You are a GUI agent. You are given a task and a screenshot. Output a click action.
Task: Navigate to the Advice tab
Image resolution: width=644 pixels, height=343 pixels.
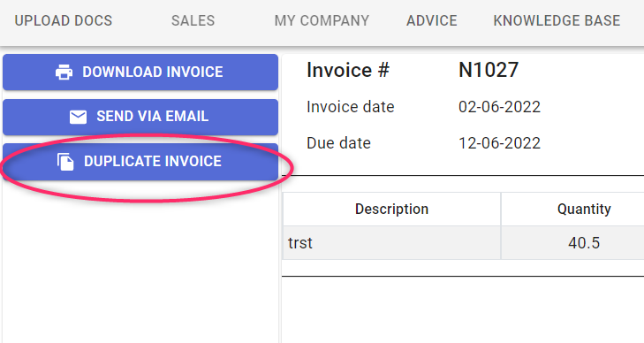pos(432,20)
